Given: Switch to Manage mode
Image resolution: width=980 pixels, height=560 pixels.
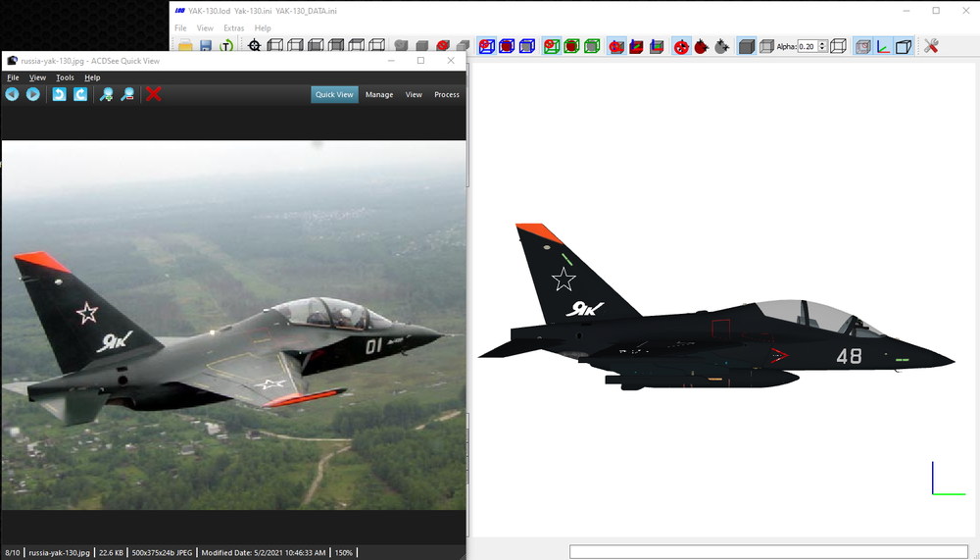Looking at the screenshot, I should coord(379,94).
